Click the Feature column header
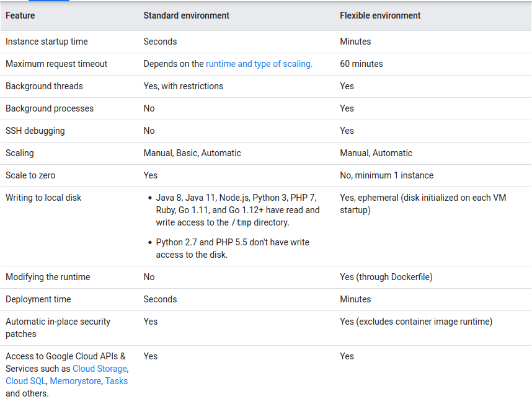The width and height of the screenshot is (532, 399). pos(20,15)
